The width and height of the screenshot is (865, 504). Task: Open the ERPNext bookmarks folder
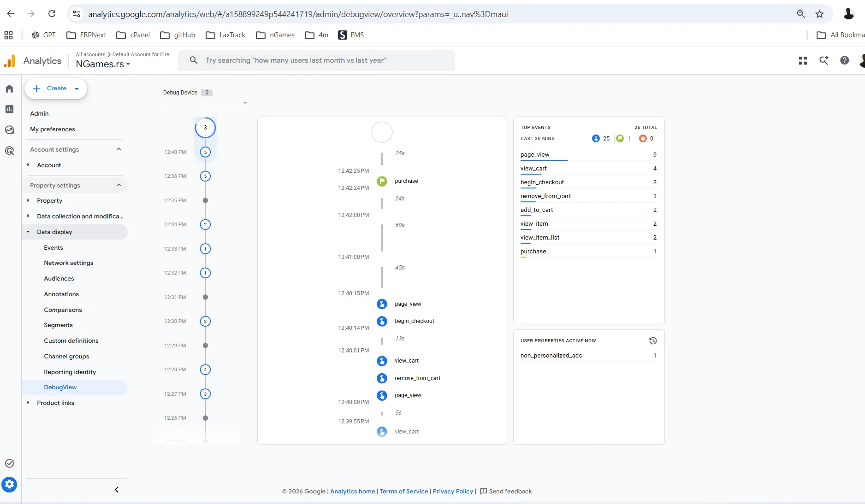(86, 35)
